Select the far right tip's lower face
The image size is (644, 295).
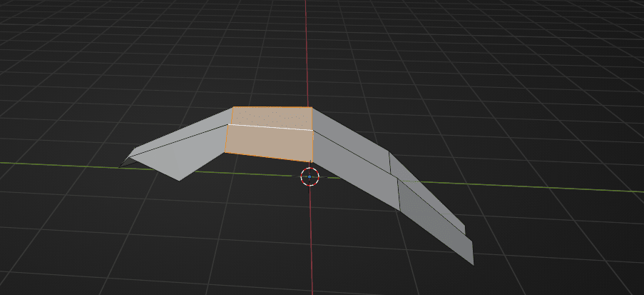pyautogui.click(x=435, y=223)
